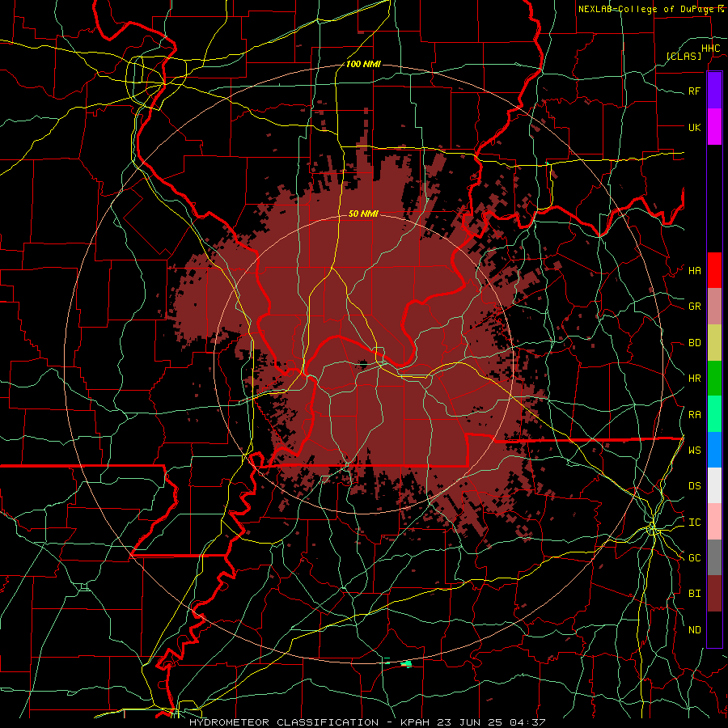Screen dimensions: 728x728
Task: Click the UK legend text label
Action: coord(695,127)
